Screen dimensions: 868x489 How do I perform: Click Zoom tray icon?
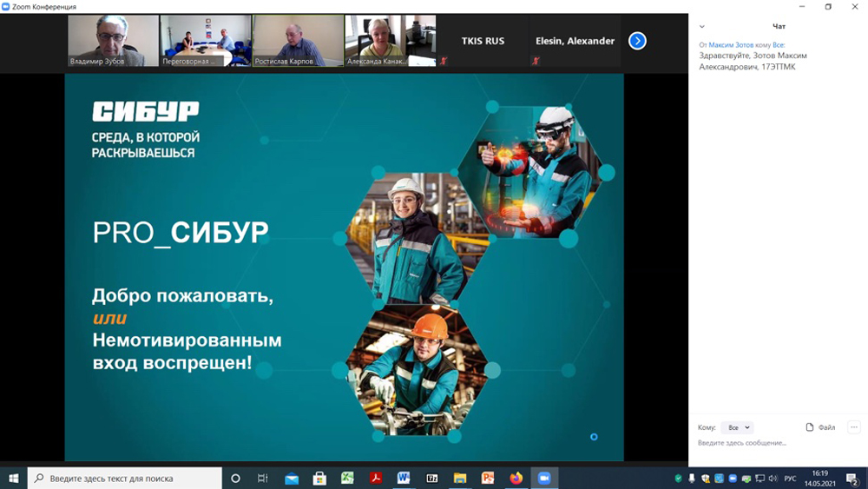(733, 479)
